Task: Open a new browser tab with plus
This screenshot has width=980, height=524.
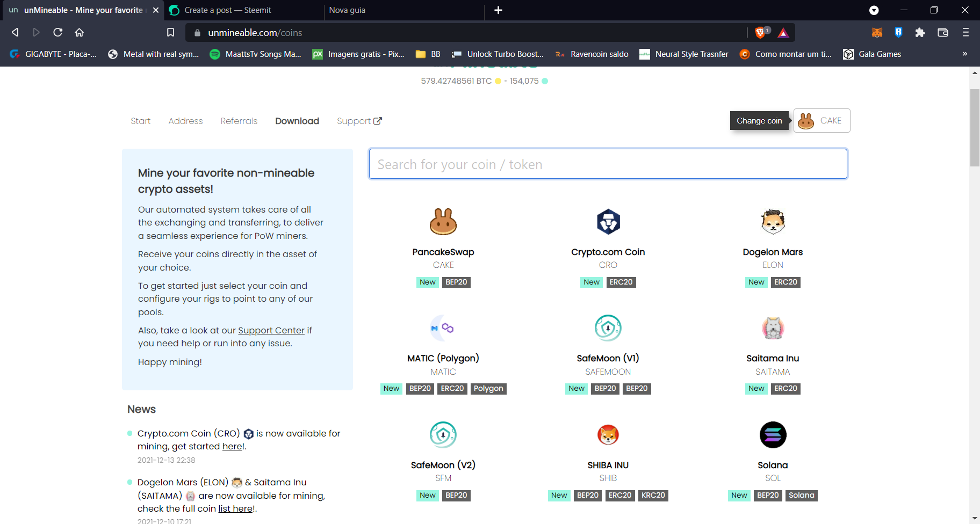Action: (x=498, y=10)
